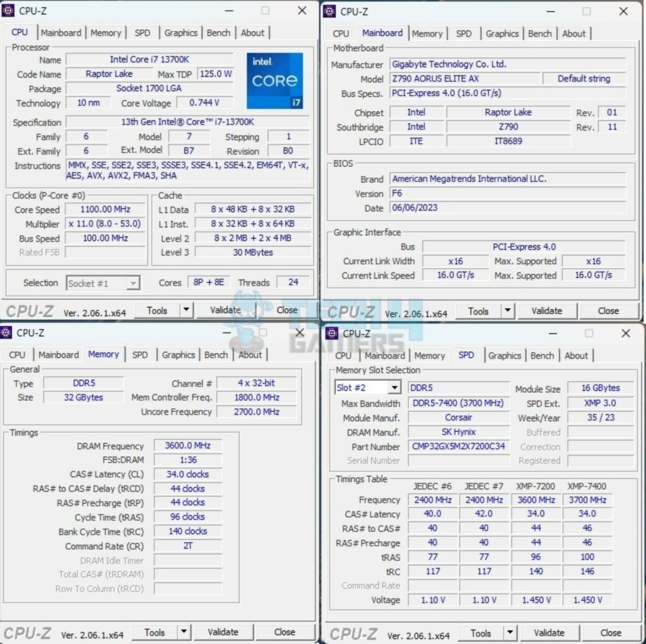Screen dimensions: 646x644
Task: Click Tools button in Memory window
Action: coord(155,631)
